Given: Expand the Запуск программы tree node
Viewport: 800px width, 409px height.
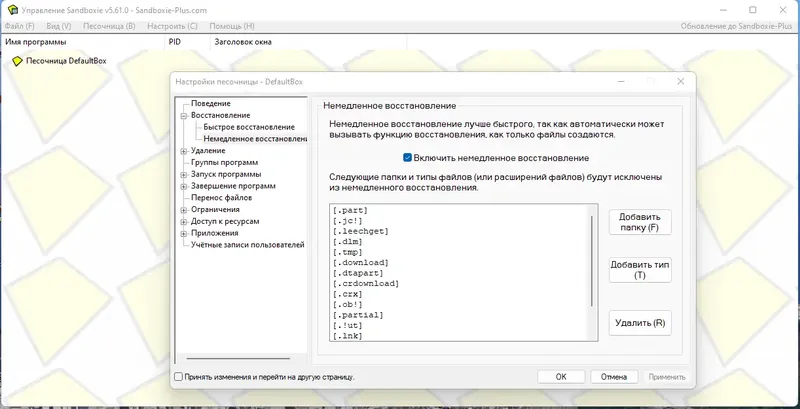Looking at the screenshot, I should (x=184, y=174).
